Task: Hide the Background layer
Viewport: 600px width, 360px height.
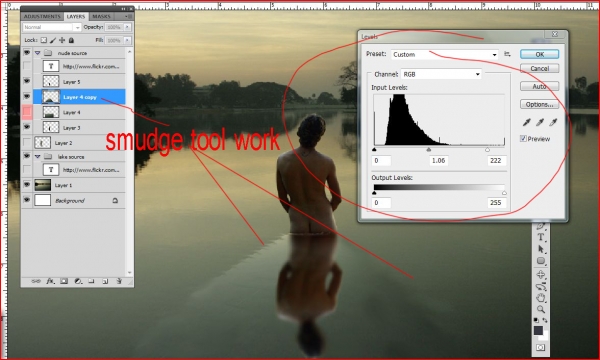Action: (27, 200)
